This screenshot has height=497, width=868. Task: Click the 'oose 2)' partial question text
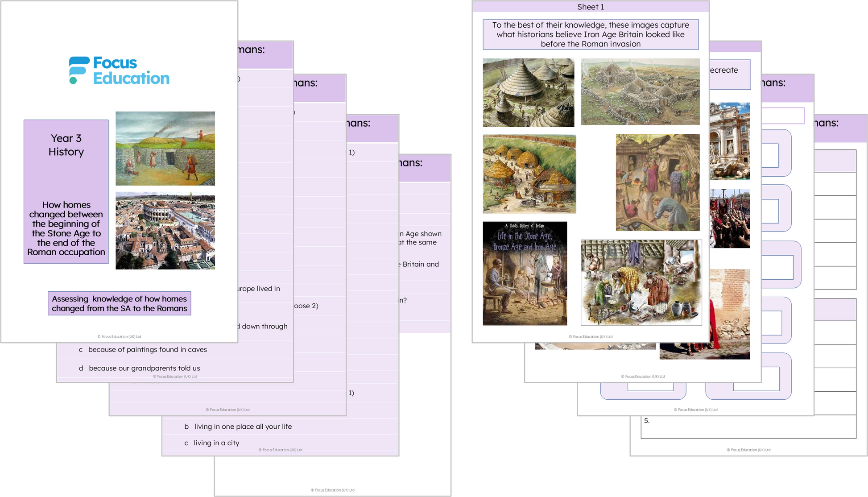click(x=306, y=306)
